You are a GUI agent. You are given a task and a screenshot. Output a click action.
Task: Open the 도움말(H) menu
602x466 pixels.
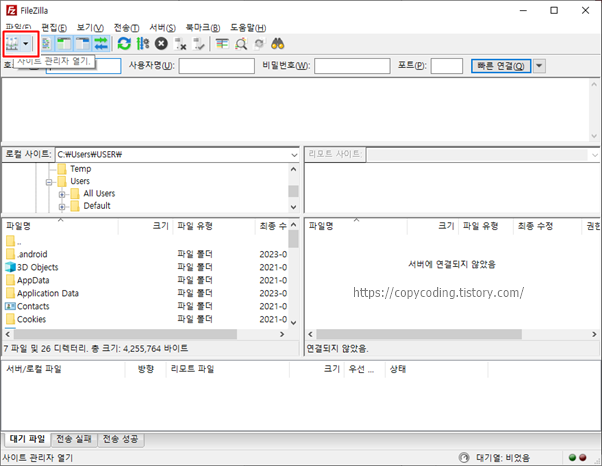(x=248, y=28)
